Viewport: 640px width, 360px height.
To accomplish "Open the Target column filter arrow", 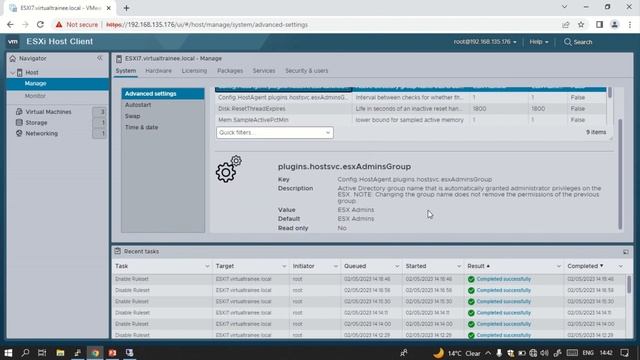I will point(284,266).
